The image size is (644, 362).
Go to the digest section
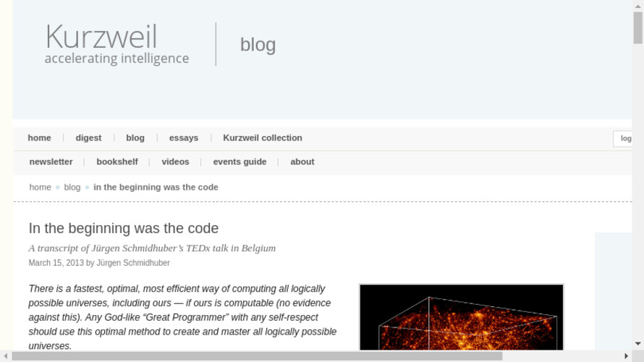(x=88, y=138)
